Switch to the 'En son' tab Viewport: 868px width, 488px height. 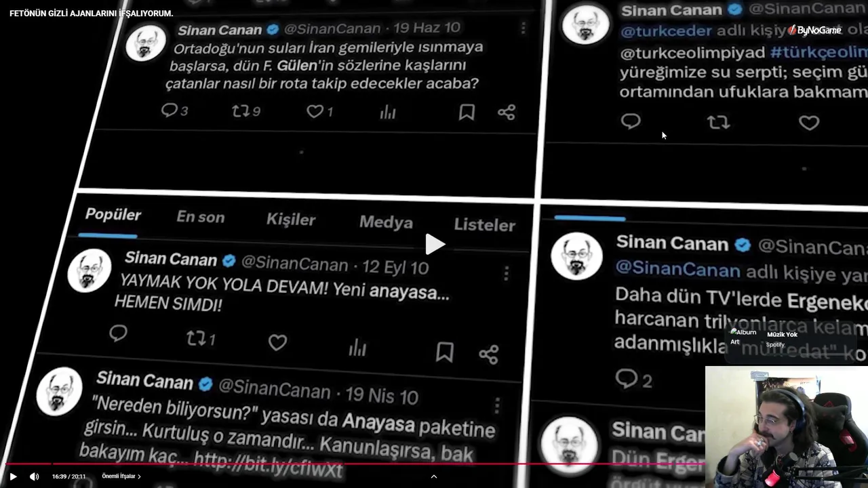200,217
